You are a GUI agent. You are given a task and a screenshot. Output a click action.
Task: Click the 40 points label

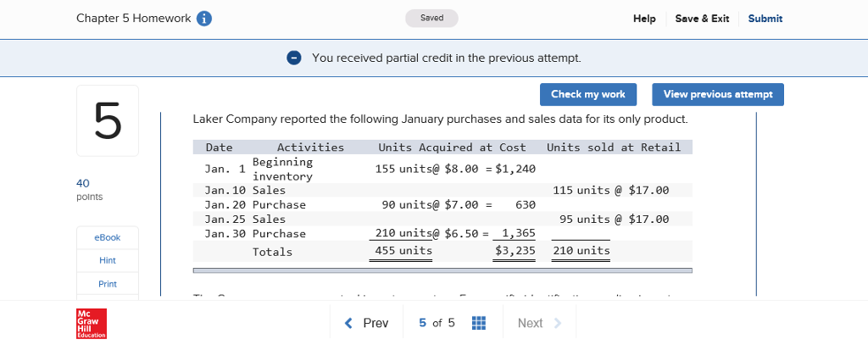[89, 189]
